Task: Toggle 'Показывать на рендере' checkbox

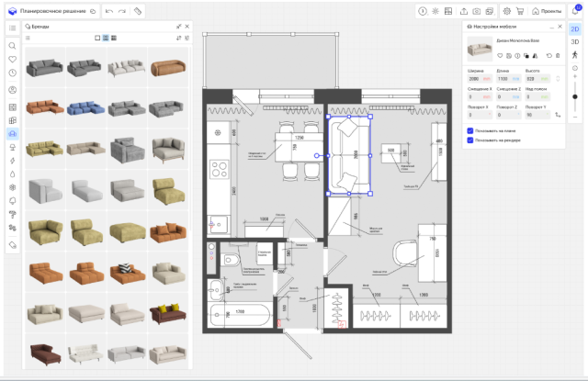Action: click(470, 140)
